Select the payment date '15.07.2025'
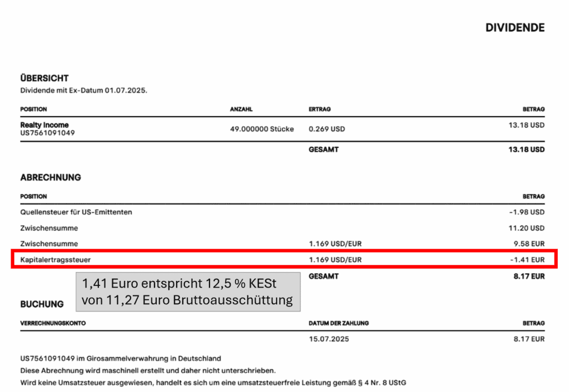 329,339
